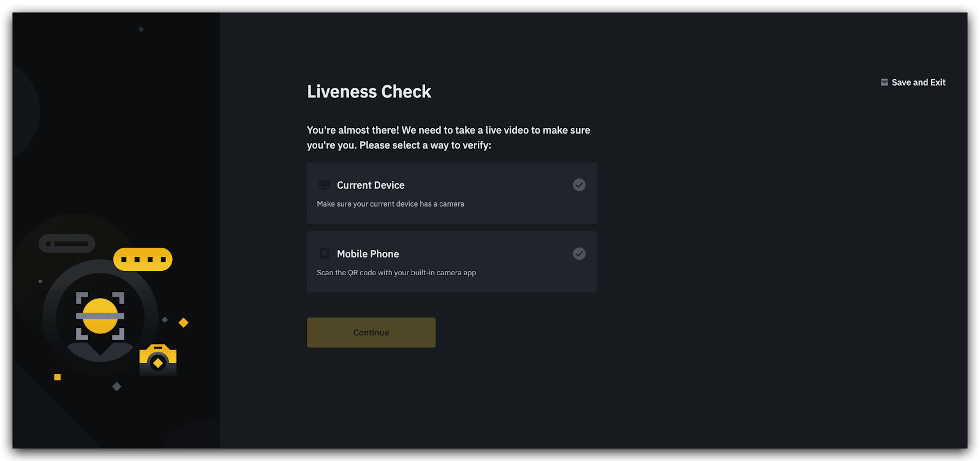Tick the Mobile Phone checkmark circle
980x461 pixels.
(579, 253)
